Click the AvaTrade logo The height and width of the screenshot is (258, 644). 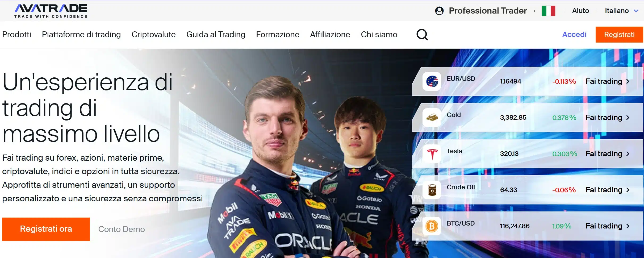click(51, 11)
